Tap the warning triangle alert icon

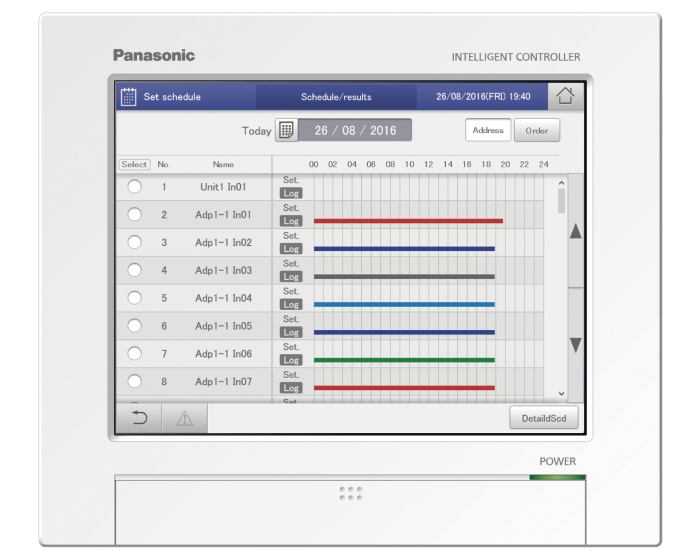click(x=184, y=418)
